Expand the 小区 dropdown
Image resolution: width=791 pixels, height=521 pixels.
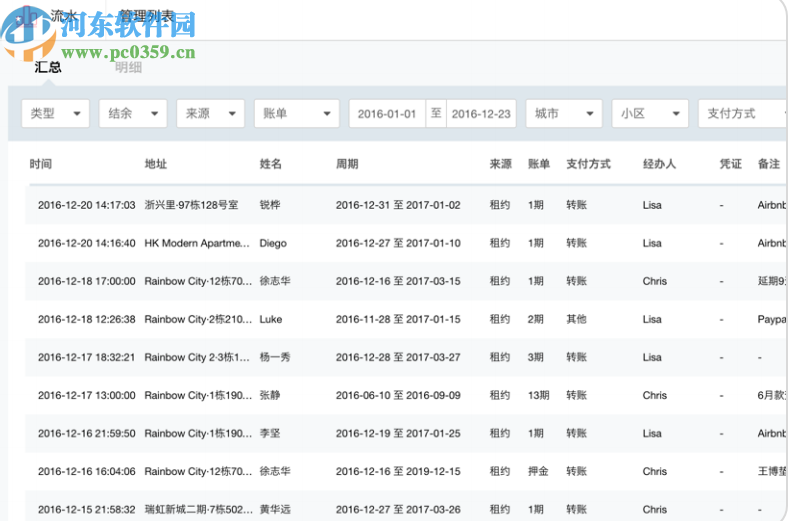pos(650,114)
